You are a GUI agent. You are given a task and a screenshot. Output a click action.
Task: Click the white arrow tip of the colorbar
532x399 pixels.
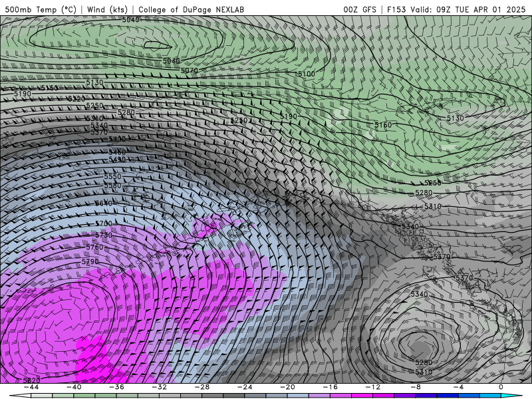point(20,396)
